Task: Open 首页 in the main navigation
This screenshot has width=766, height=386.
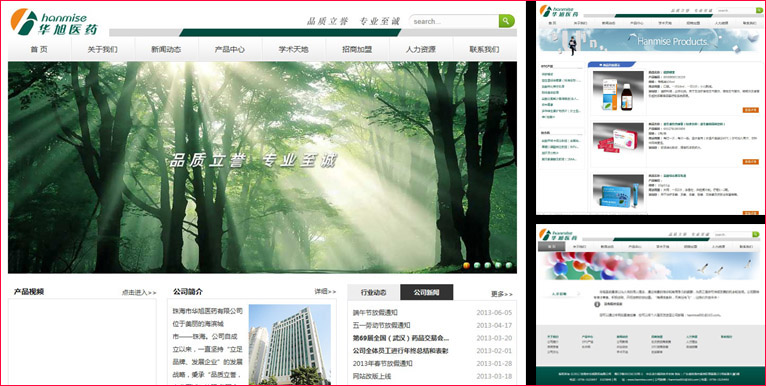Action: 39,49
